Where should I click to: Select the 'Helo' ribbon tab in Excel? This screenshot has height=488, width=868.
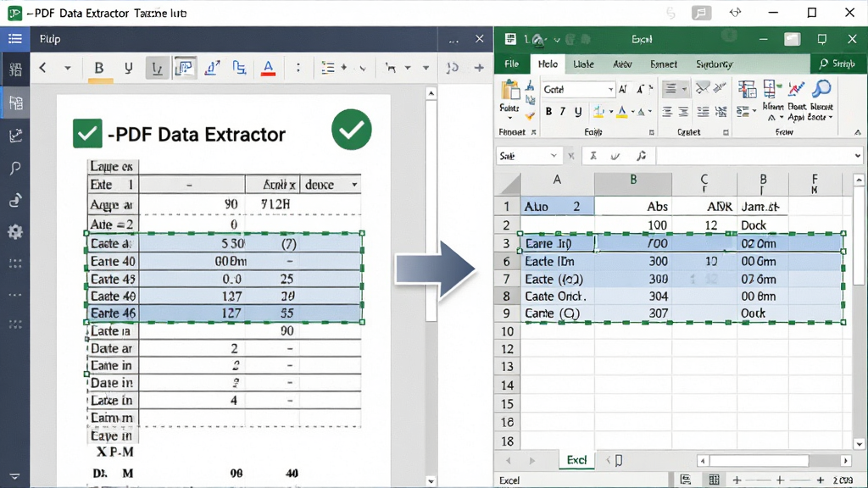point(548,64)
